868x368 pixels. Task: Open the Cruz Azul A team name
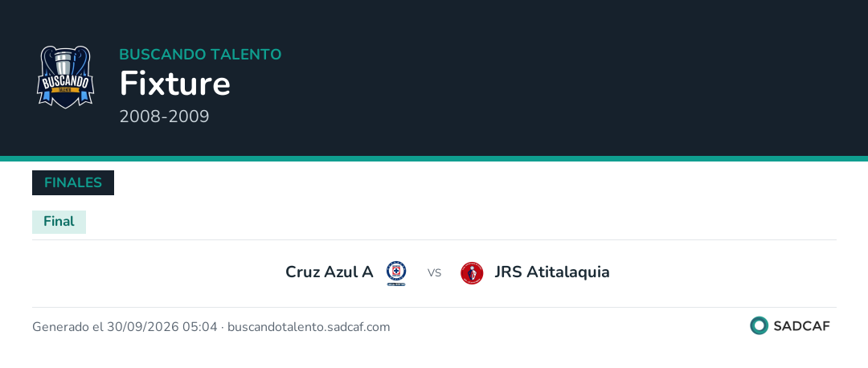(x=330, y=272)
